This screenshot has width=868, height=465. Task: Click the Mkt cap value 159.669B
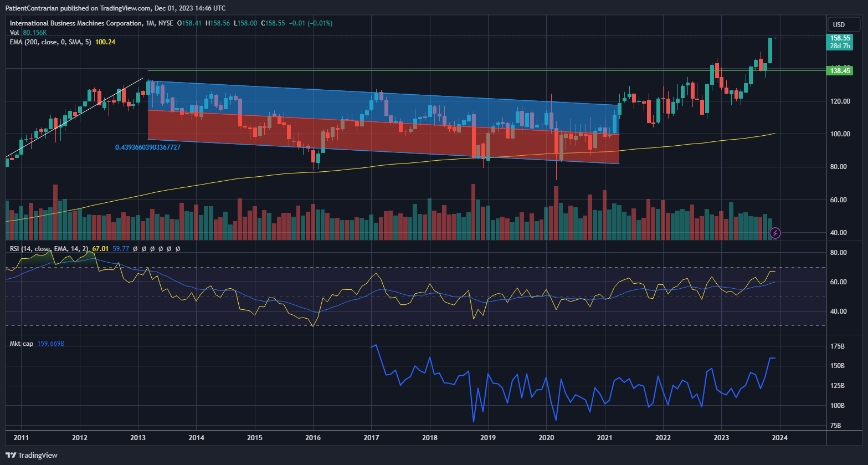coord(51,344)
